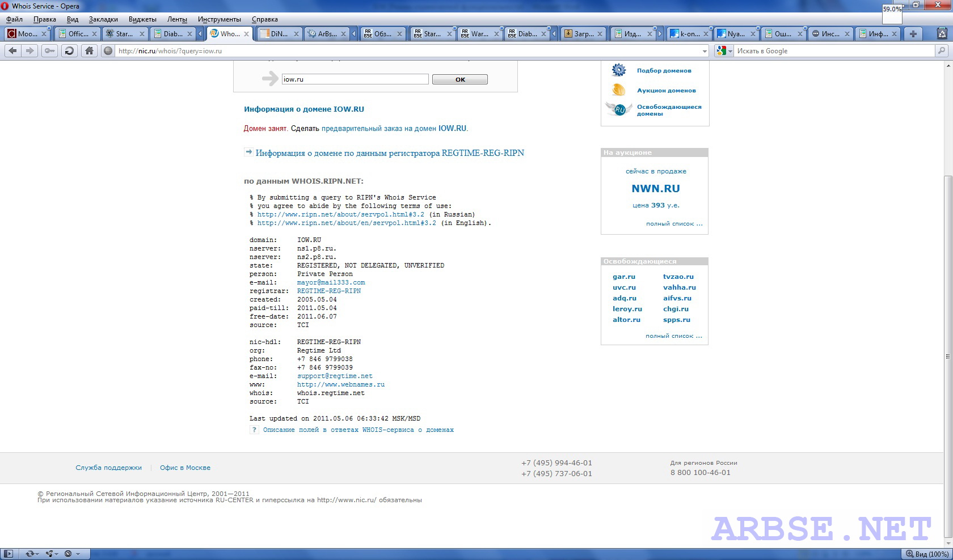Screen dimensions: 953x560
Task: Open the registrar REGTIME-REG-RIPN information link
Action: (x=390, y=153)
